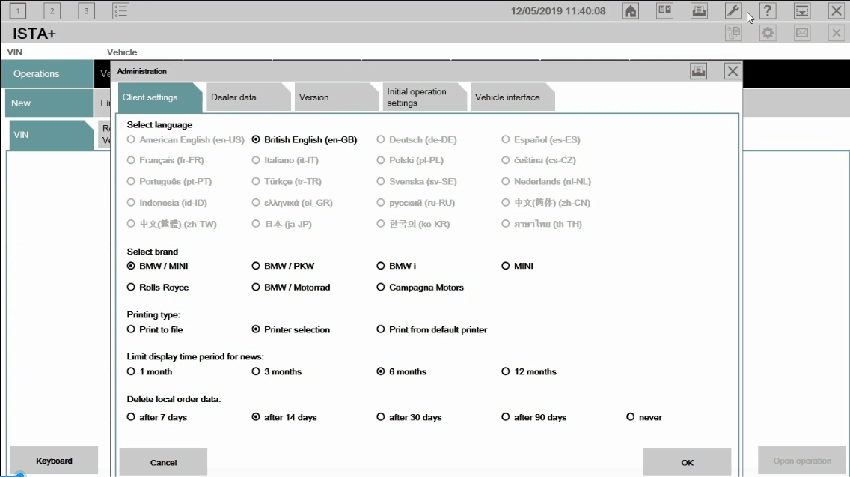This screenshot has width=850, height=477.
Task: Choose Rolls Royce brand
Action: pos(158,287)
